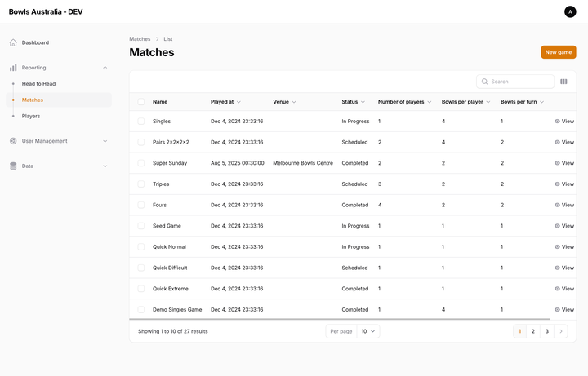Select page 1 in pagination
The image size is (588, 376).
(519, 331)
